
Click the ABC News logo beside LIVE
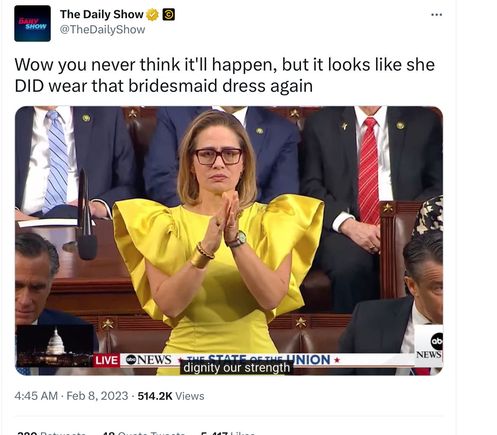(x=149, y=360)
